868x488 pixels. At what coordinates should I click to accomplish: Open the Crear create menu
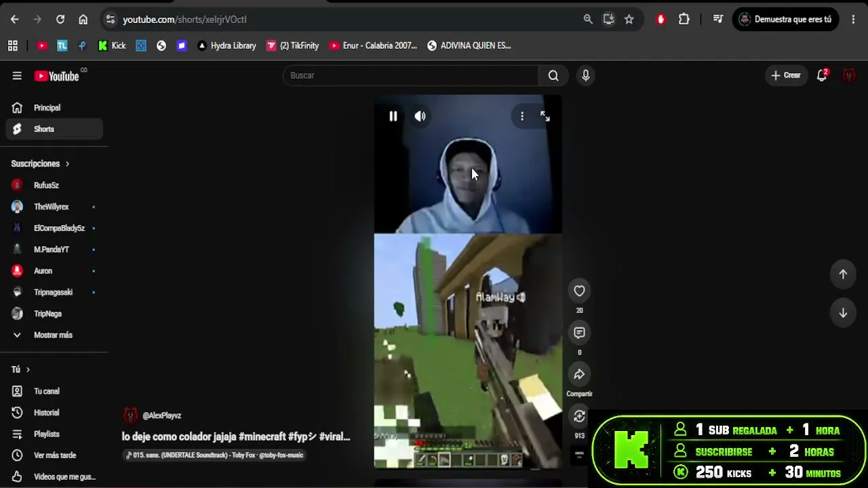pos(785,75)
